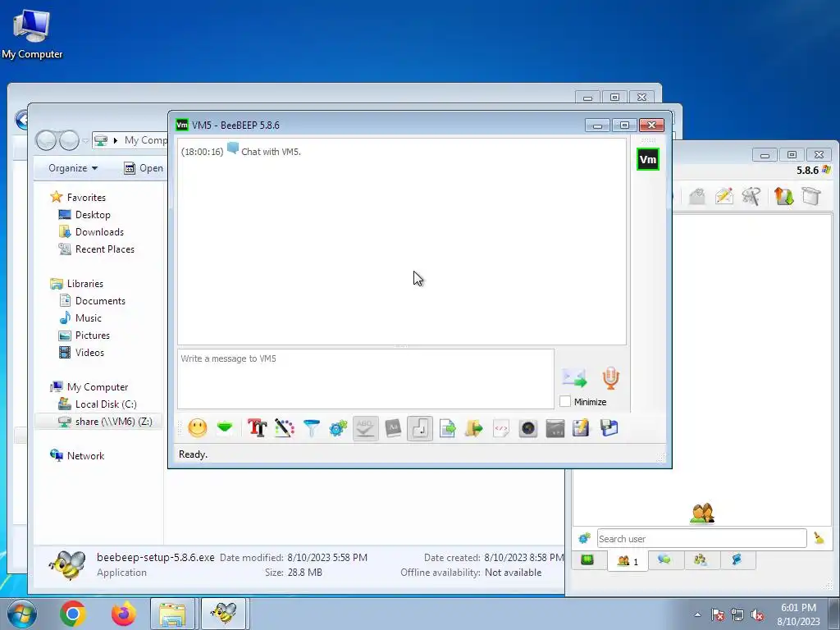Record a voice message with microphone icon

610,377
